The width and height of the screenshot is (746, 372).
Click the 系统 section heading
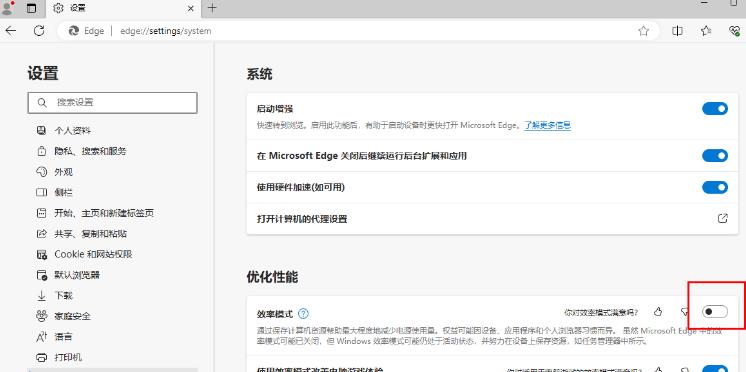tap(259, 74)
